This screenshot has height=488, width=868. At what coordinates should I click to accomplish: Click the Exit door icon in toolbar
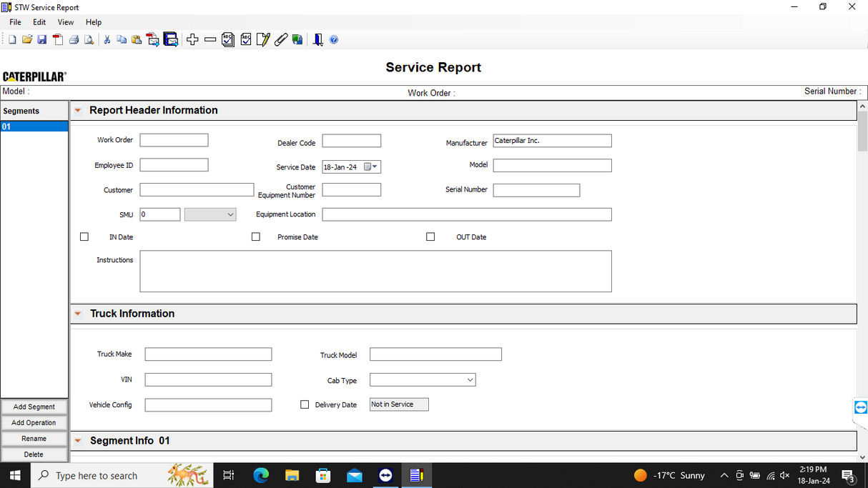318,40
